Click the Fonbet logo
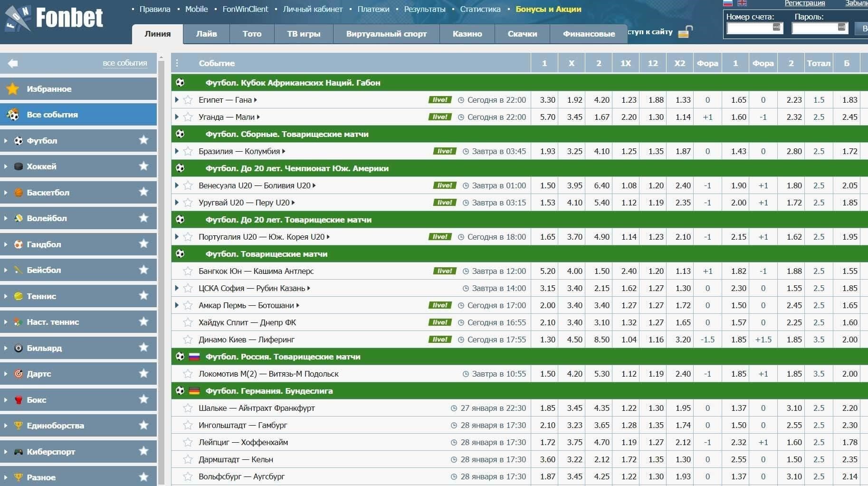This screenshot has height=486, width=868. pyautogui.click(x=54, y=19)
